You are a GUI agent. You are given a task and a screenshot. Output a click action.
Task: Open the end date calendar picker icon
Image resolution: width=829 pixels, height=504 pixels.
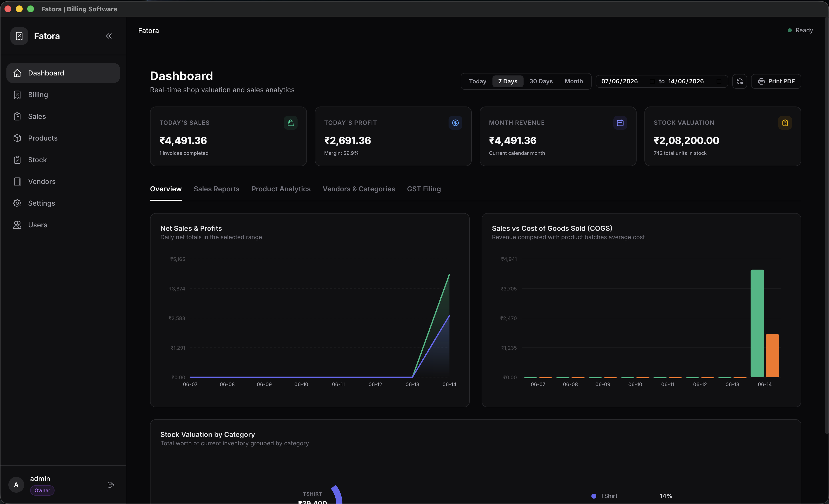[x=719, y=81]
